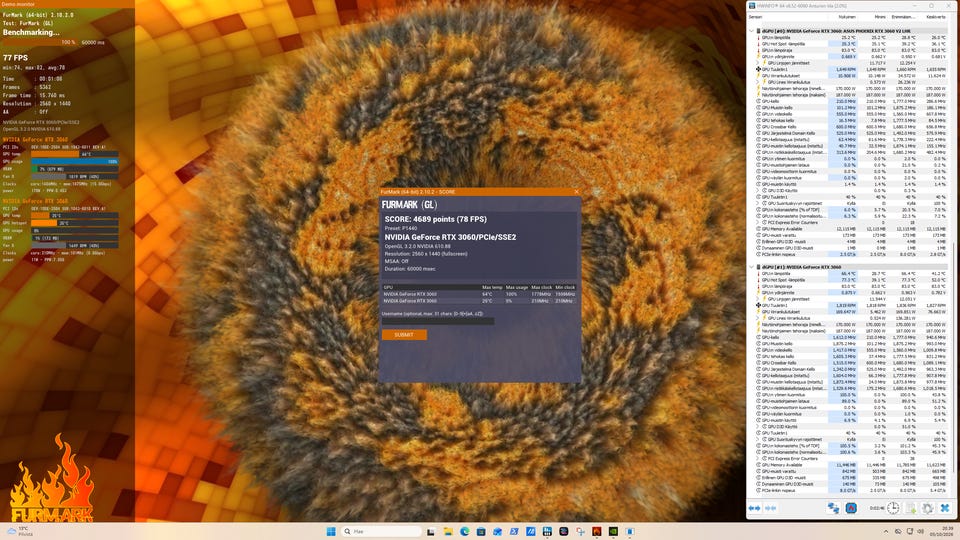Collapse the GPU [#0] RTX 3060 ASUS Phoenix group
960x540 pixels.
point(751,31)
